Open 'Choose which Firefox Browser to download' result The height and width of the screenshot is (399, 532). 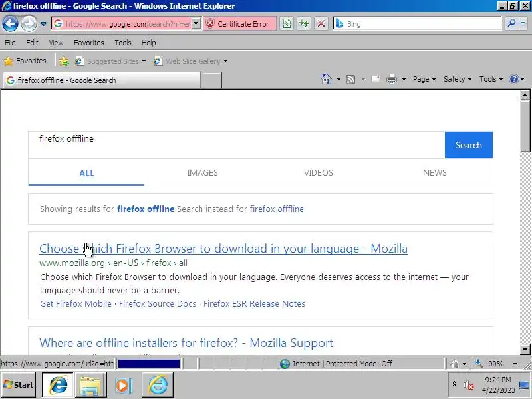[x=223, y=248]
